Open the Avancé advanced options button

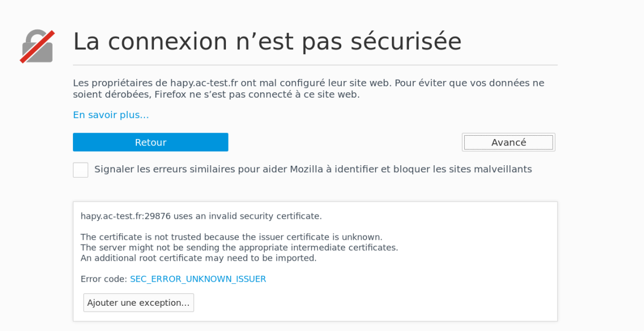coord(508,142)
